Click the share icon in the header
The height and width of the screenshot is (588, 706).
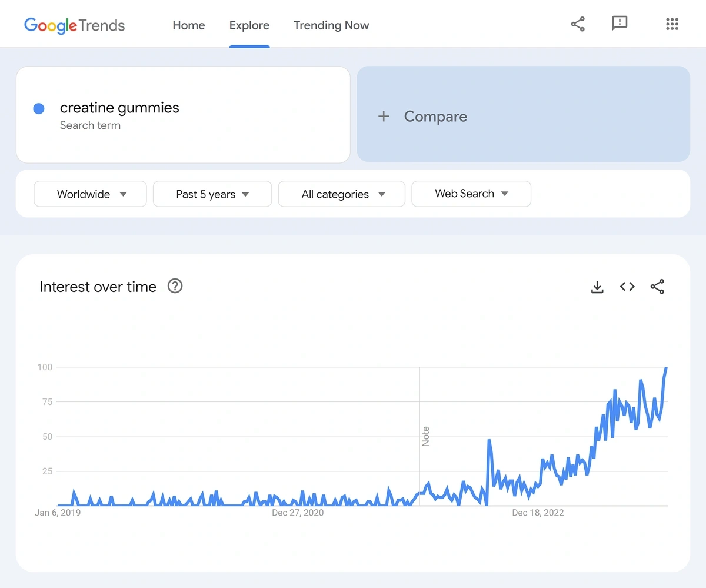578,24
